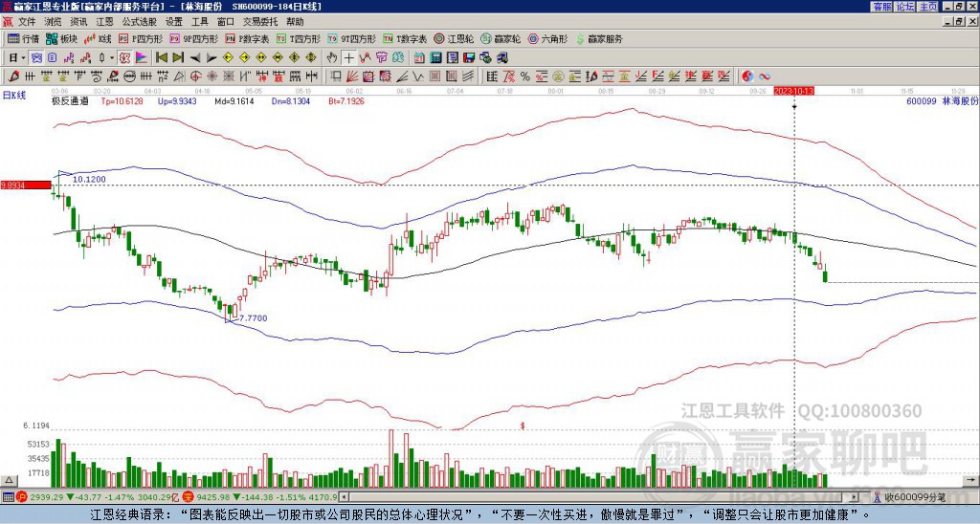The width and height of the screenshot is (980, 524).
Task: Click the 主页 homepage button
Action: pyautogui.click(x=928, y=6)
